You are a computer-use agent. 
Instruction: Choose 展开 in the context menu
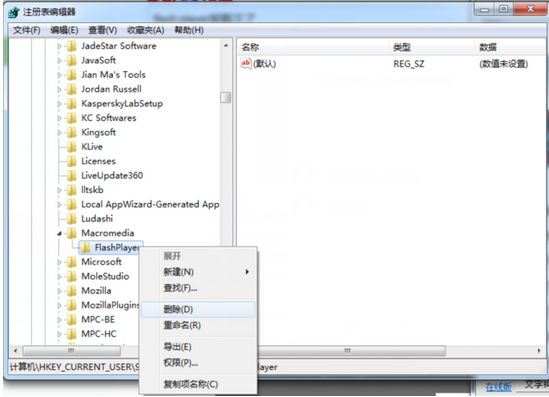click(199, 256)
